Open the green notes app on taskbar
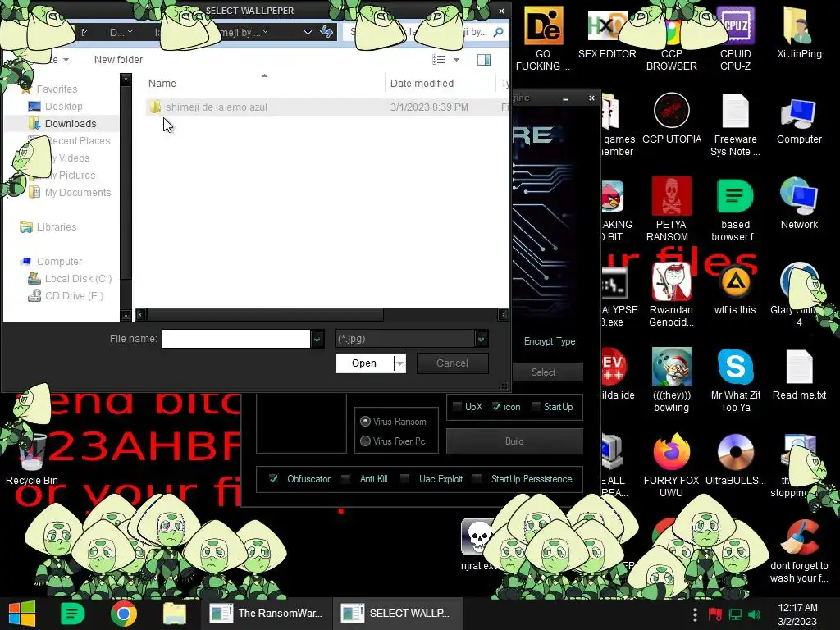The height and width of the screenshot is (630, 840). click(x=72, y=614)
